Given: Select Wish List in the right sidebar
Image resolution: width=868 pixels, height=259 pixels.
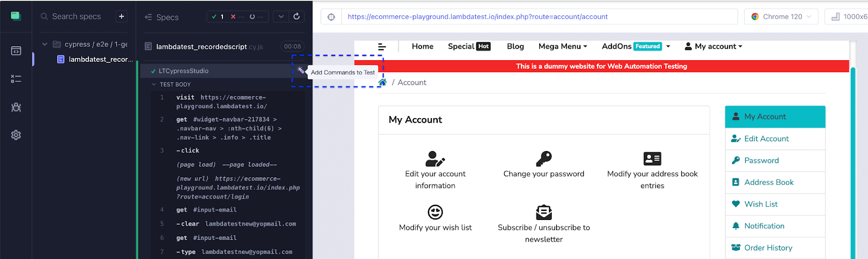Looking at the screenshot, I should pyautogui.click(x=775, y=204).
